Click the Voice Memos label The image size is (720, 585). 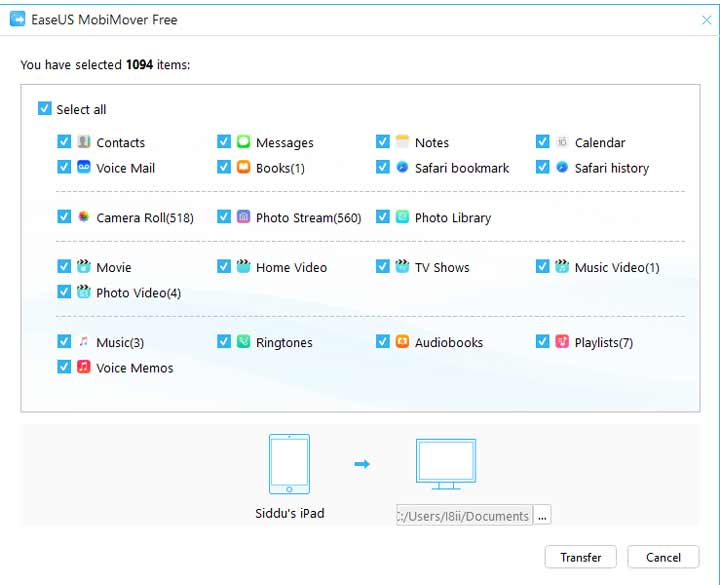[x=135, y=368]
